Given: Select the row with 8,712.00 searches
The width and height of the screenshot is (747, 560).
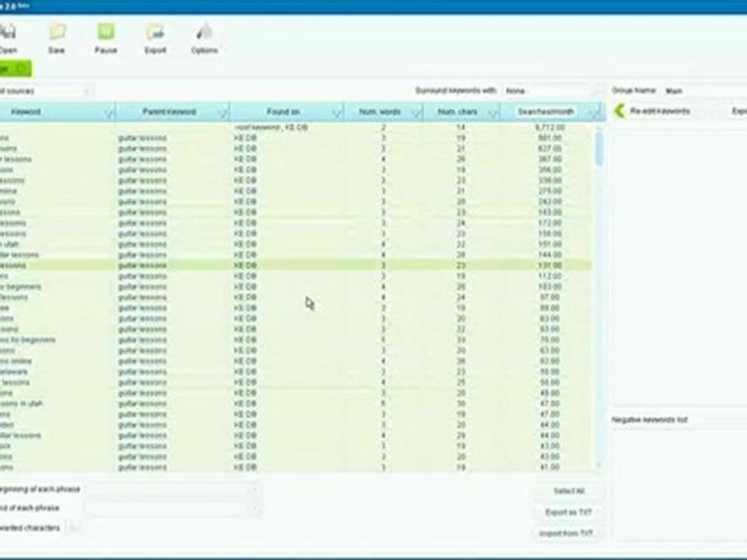Looking at the screenshot, I should point(296,128).
